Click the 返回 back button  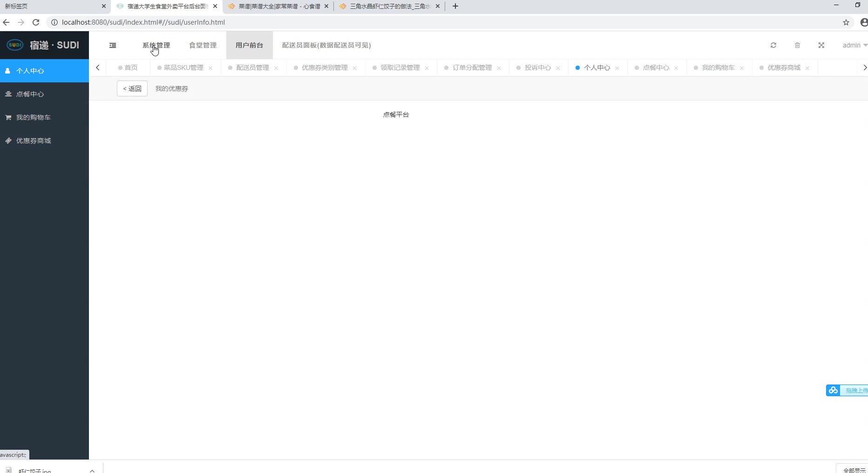tap(132, 88)
